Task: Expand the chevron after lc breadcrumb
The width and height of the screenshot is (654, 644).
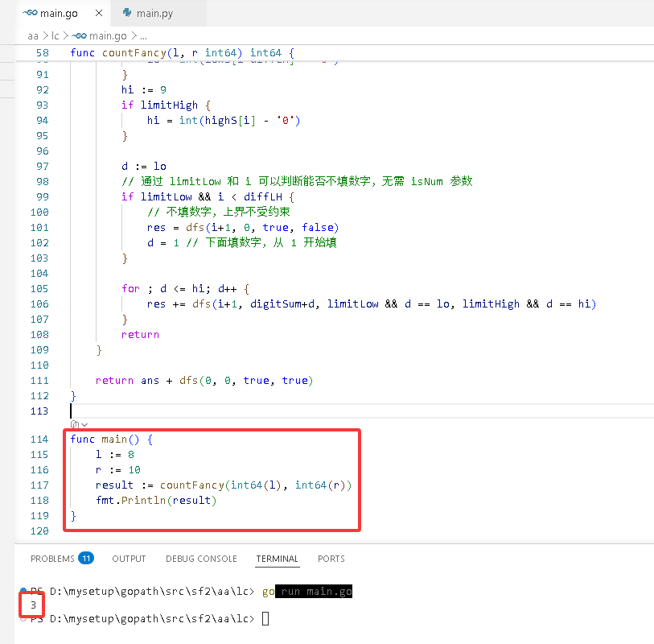Action: coord(66,36)
